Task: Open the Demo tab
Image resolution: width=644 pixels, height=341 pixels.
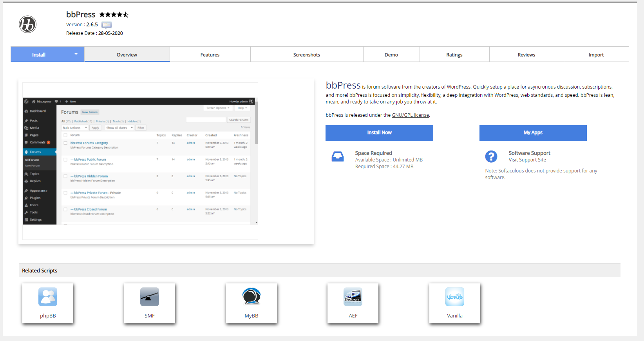Action: [x=391, y=54]
